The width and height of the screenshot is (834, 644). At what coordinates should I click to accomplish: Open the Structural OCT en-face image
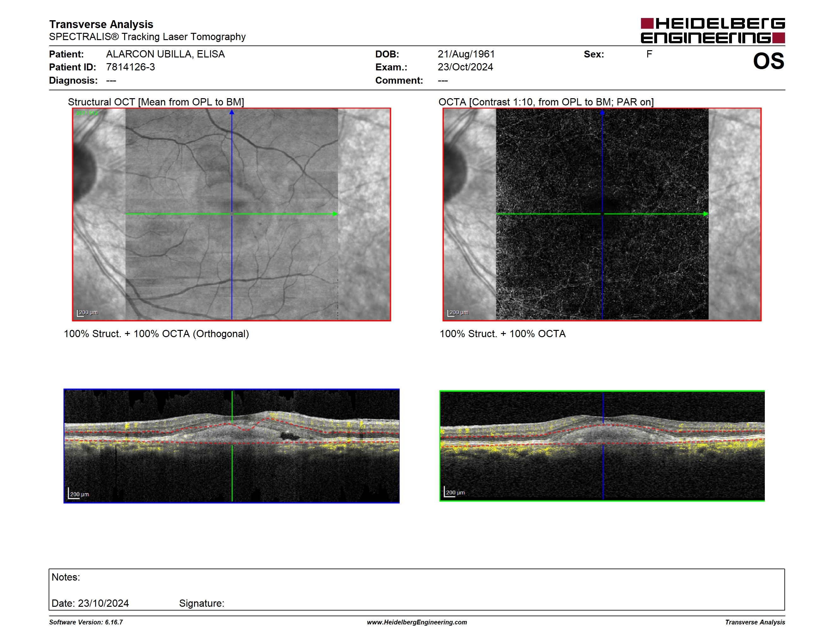pyautogui.click(x=232, y=214)
